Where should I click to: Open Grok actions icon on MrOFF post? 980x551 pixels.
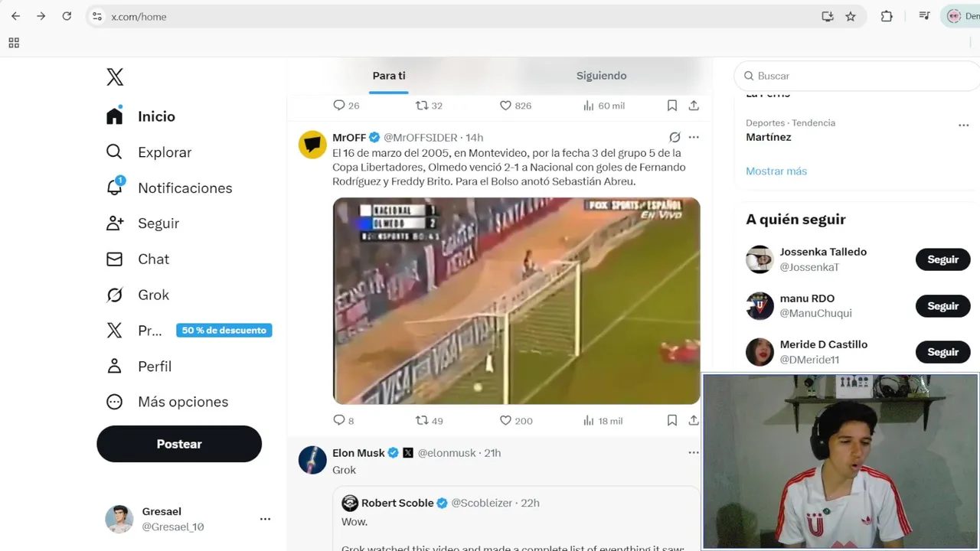[675, 138]
